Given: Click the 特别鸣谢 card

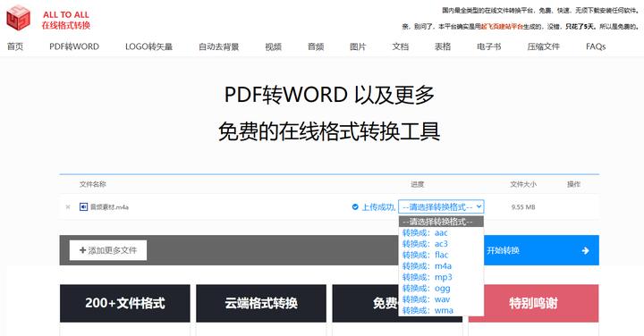Looking at the screenshot, I should (533, 303).
